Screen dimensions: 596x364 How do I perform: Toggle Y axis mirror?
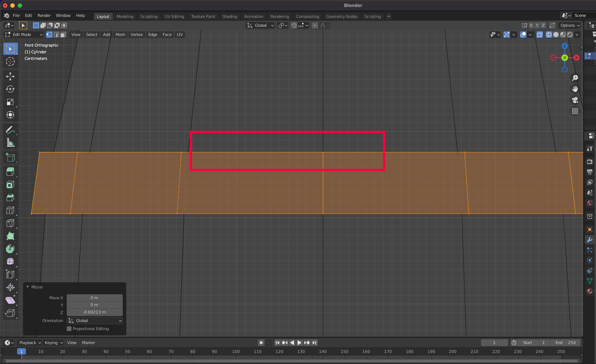[x=537, y=25]
